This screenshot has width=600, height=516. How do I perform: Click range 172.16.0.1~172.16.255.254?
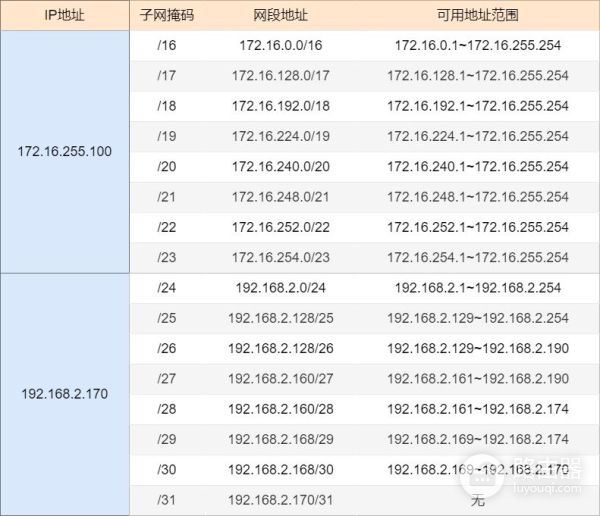pyautogui.click(x=478, y=45)
